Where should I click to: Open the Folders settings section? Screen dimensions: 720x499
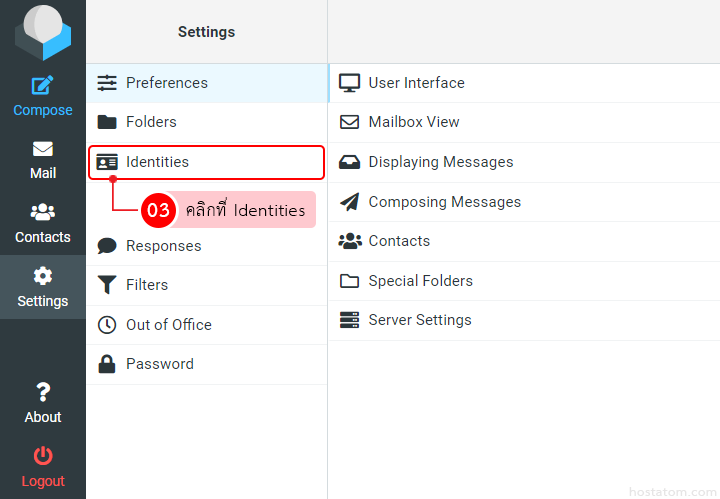click(x=150, y=122)
